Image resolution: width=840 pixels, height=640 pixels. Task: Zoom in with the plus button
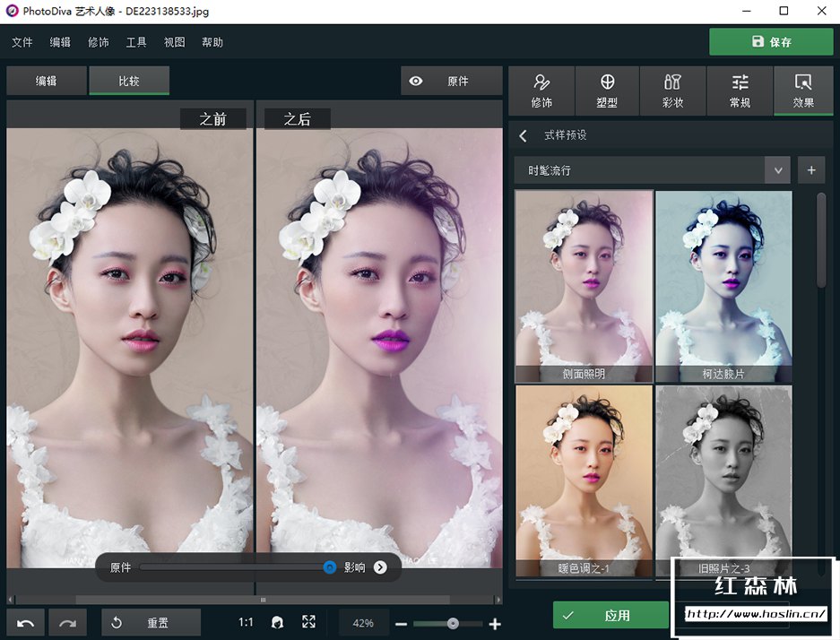pos(495,624)
